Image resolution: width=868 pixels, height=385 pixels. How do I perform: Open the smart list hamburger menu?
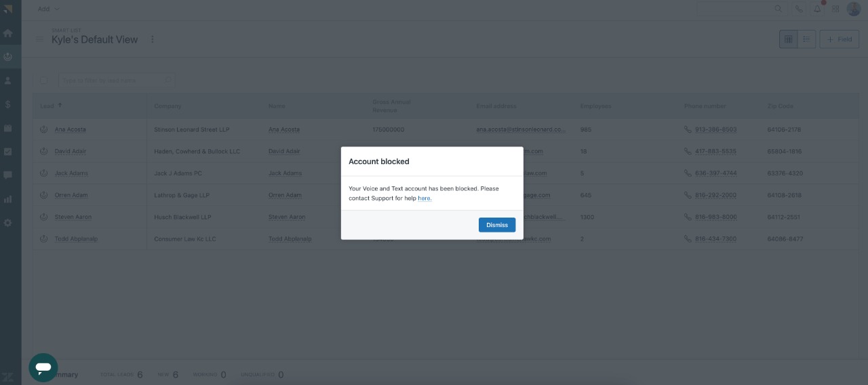click(39, 39)
